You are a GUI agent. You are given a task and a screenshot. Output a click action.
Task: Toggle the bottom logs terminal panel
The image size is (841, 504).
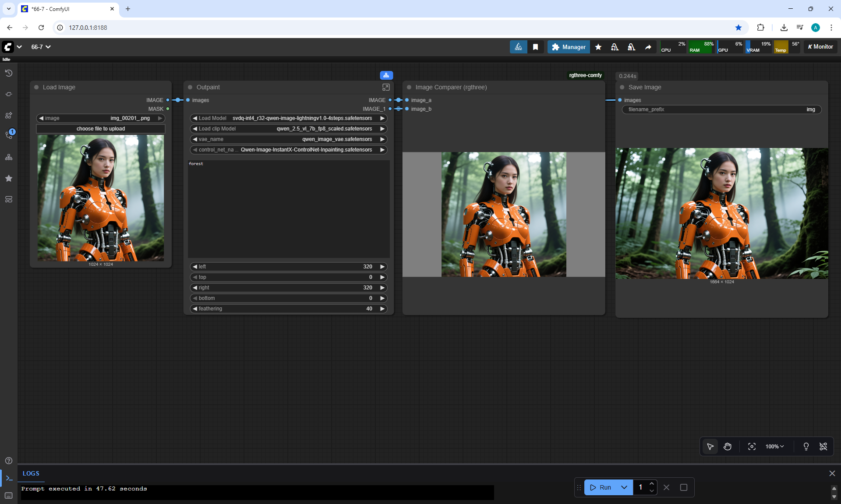[9, 478]
